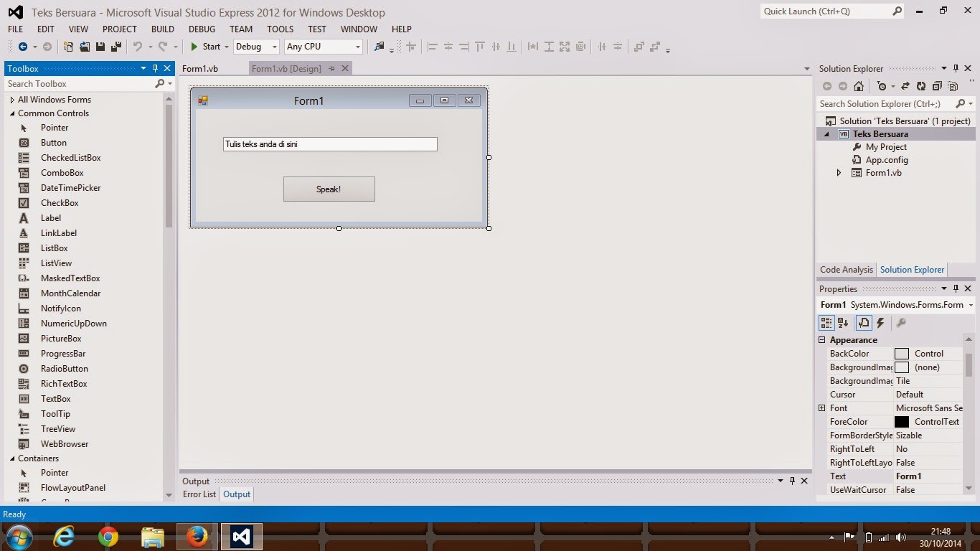The image size is (980, 551).
Task: Toggle auto-hide pin on Solution Explorer
Action: (x=956, y=69)
